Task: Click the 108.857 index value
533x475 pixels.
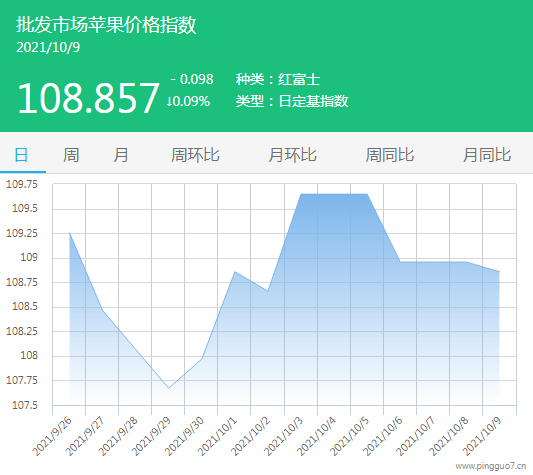Action: 88,98
